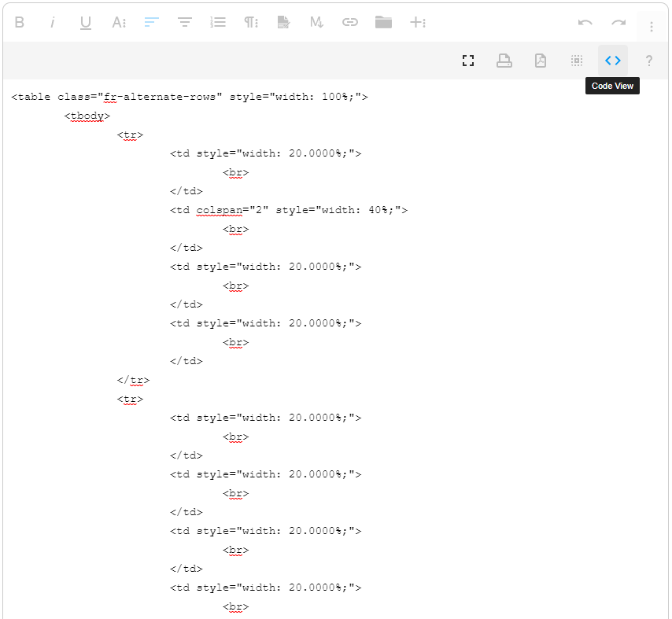Toggle italic formatting
The width and height of the screenshot is (672, 619).
pyautogui.click(x=52, y=22)
